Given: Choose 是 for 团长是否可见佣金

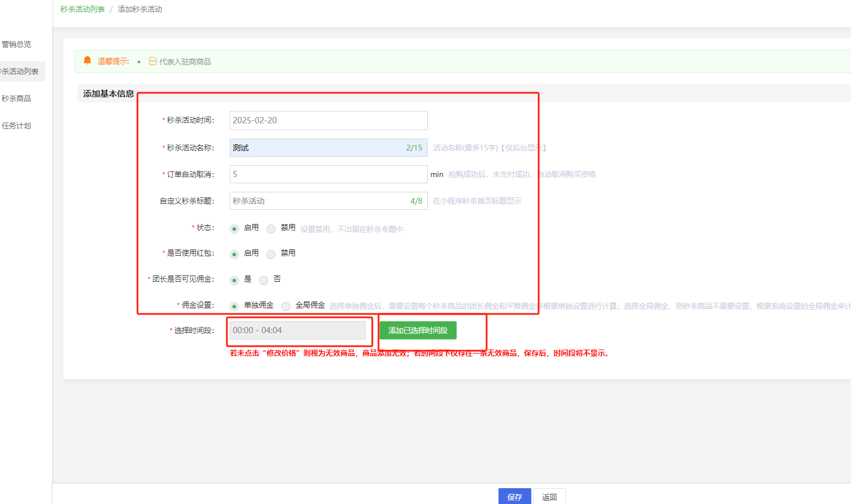Looking at the screenshot, I should (x=234, y=281).
